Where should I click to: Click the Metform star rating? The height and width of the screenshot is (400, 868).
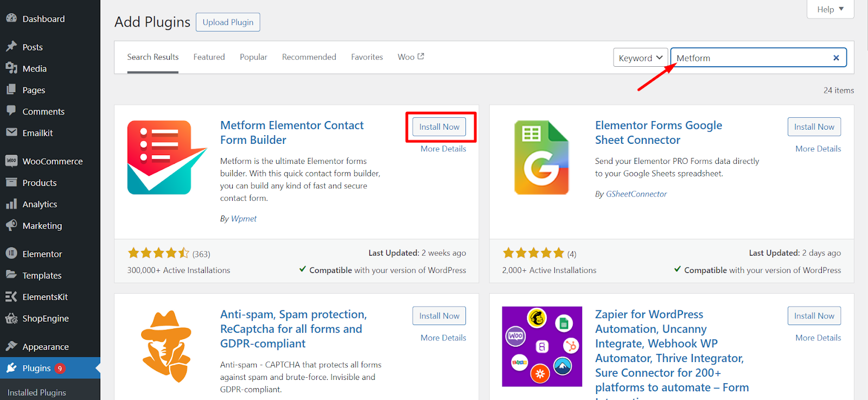158,253
